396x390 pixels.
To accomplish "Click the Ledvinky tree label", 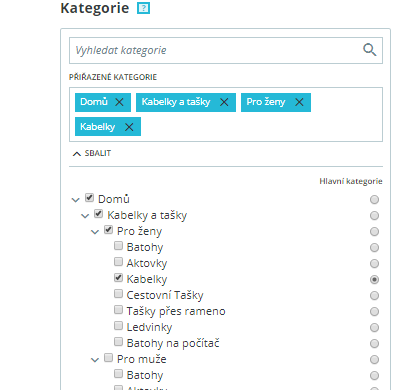I will pos(149,327).
